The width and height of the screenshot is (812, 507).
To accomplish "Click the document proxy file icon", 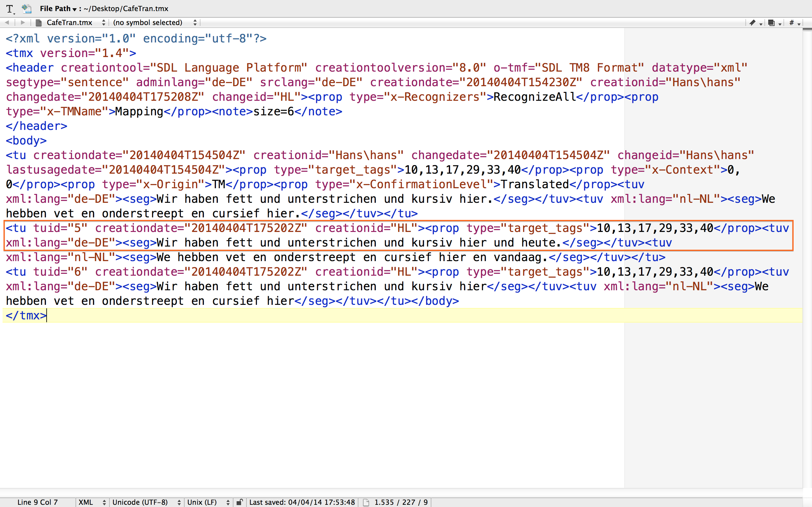I will click(x=27, y=9).
